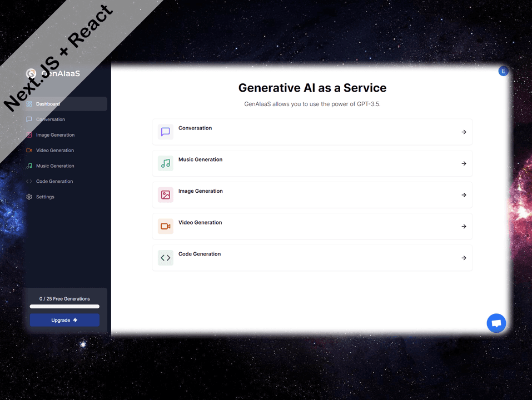Click the orange Video Generation card icon
Screen dimensions: 532x400
pos(165,226)
